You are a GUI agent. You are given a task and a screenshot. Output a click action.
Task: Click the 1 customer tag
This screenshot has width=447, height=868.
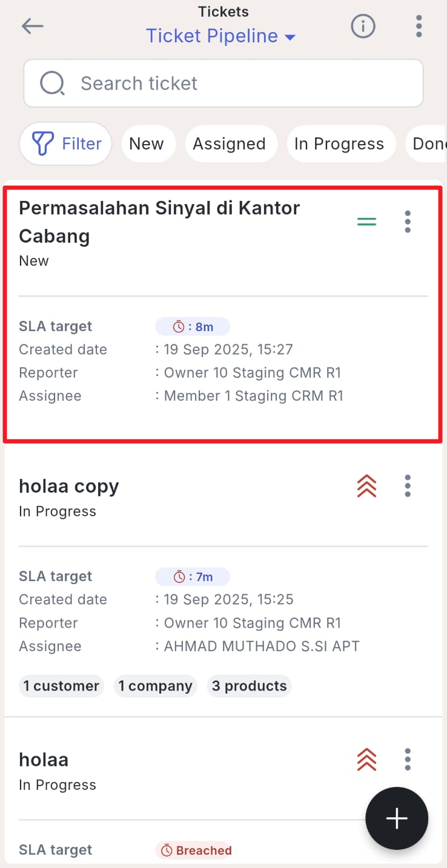pyautogui.click(x=61, y=686)
